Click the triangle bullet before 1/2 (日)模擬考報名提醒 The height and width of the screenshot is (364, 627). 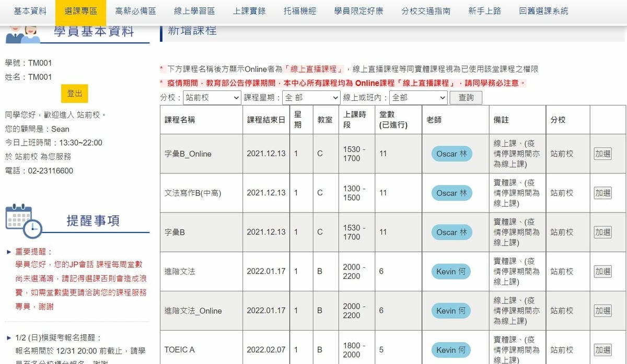[9, 338]
